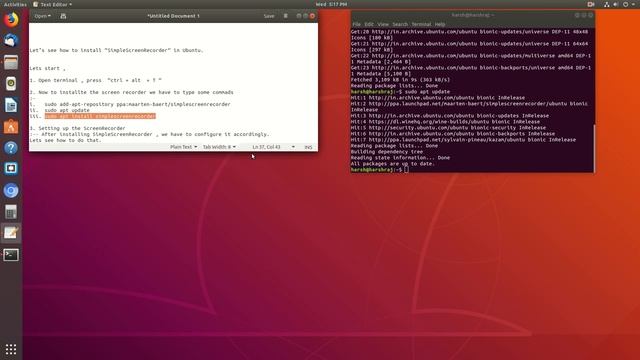The height and width of the screenshot is (360, 640).
Task: Click 'Lets see how to do that.' line
Action: click(x=65, y=140)
